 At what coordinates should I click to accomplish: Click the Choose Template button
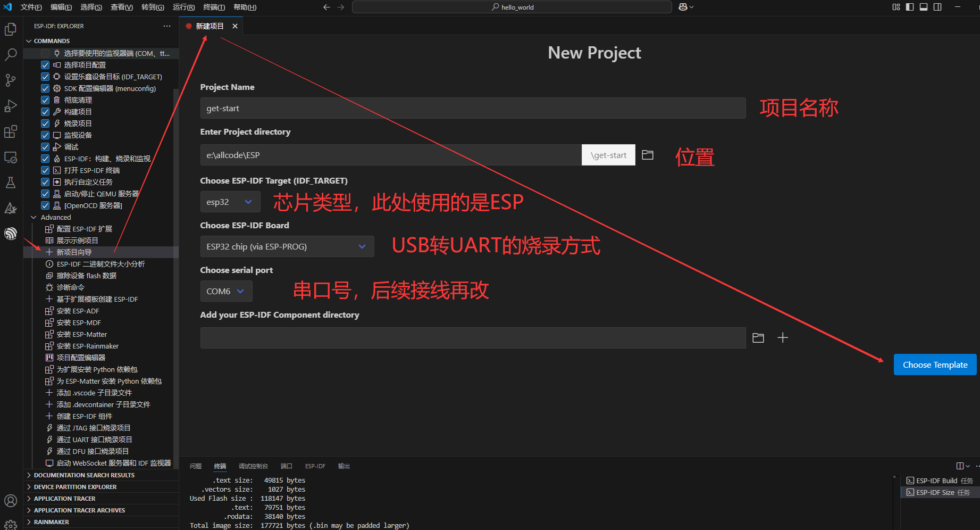click(x=935, y=365)
